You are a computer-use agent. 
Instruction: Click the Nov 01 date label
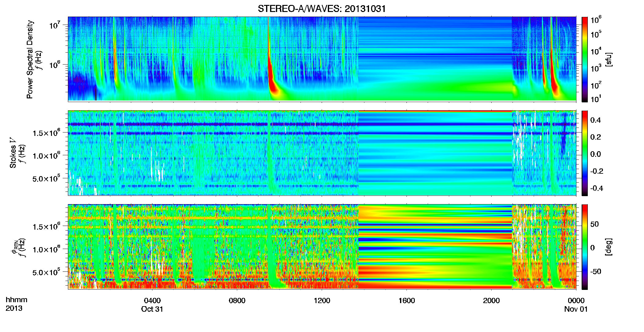point(576,309)
